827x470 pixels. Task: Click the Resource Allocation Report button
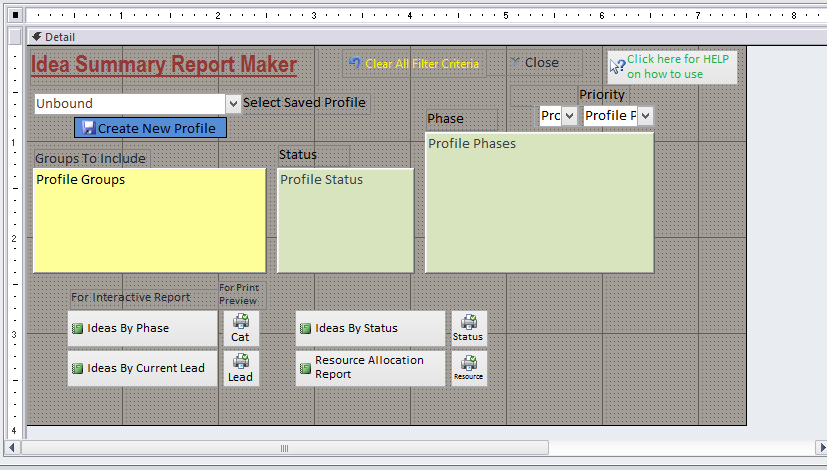pyautogui.click(x=370, y=368)
